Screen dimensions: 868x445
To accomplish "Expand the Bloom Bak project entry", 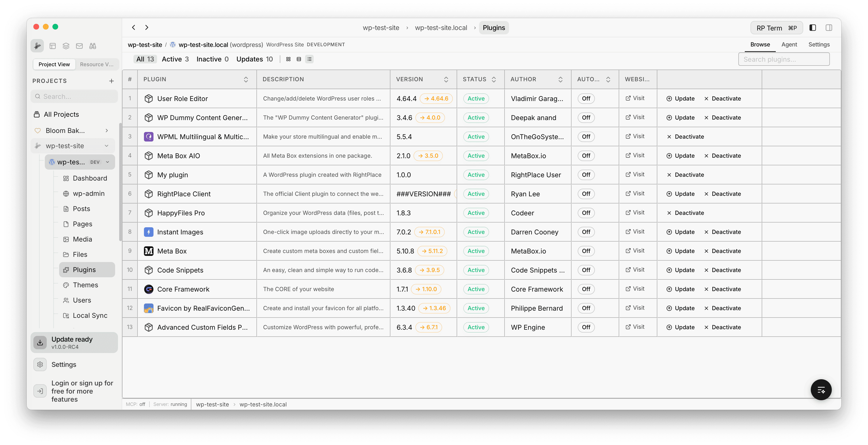I will pos(107,130).
